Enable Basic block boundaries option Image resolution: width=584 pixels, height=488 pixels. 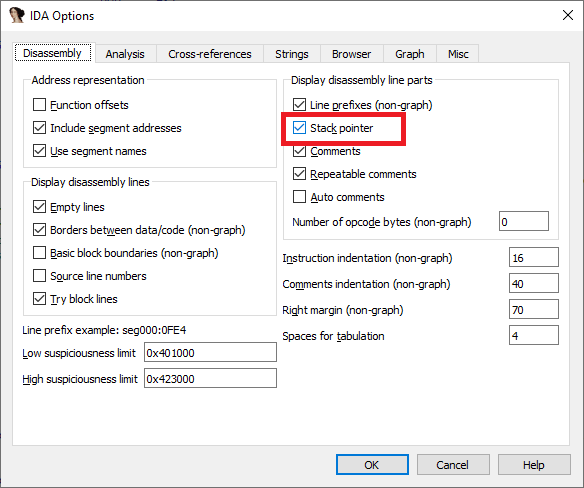point(39,253)
